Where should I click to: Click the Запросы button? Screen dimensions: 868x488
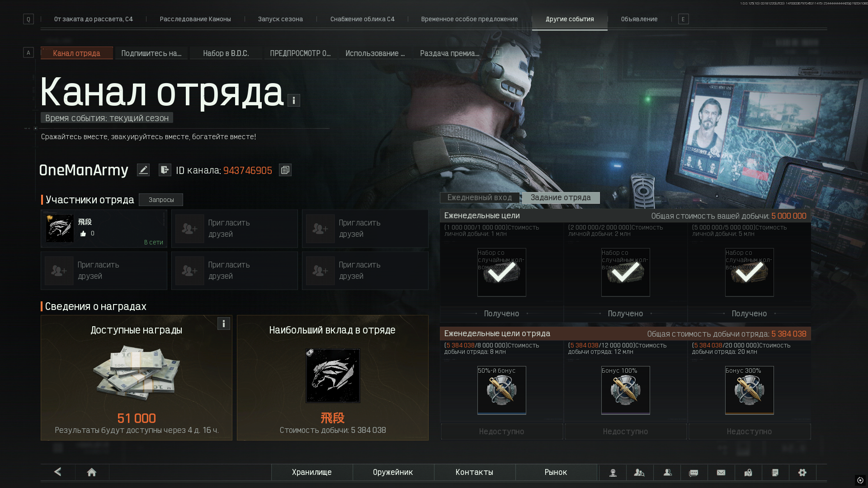point(161,200)
